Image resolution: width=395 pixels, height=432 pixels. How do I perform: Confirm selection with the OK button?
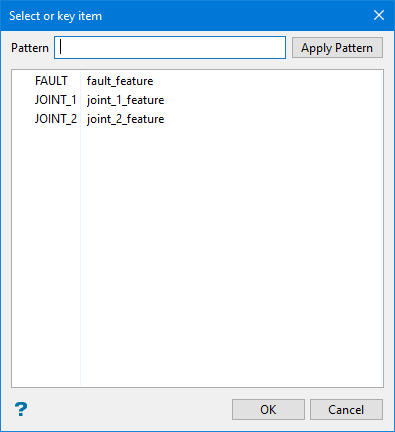[268, 409]
